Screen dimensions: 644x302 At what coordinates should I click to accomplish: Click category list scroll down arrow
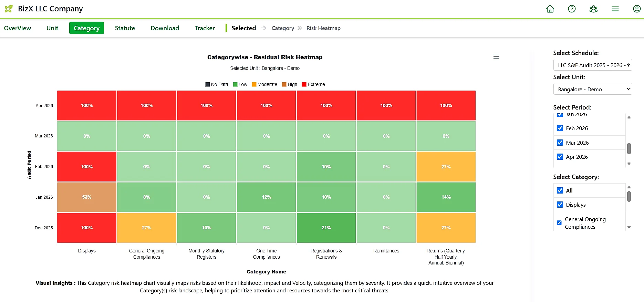coord(629,227)
